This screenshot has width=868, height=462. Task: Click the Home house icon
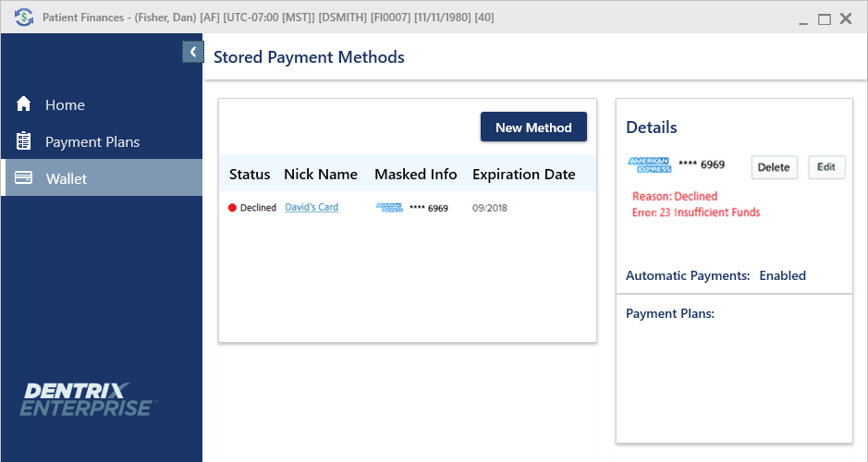pos(24,104)
